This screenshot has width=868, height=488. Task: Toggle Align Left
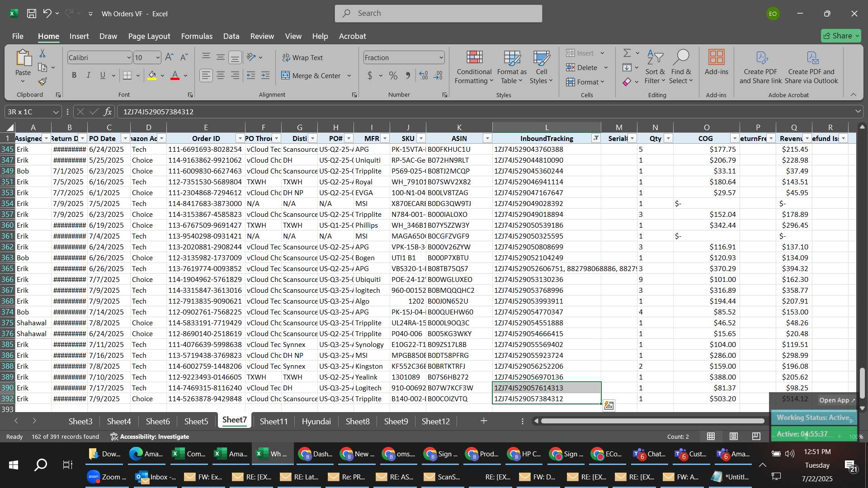206,75
